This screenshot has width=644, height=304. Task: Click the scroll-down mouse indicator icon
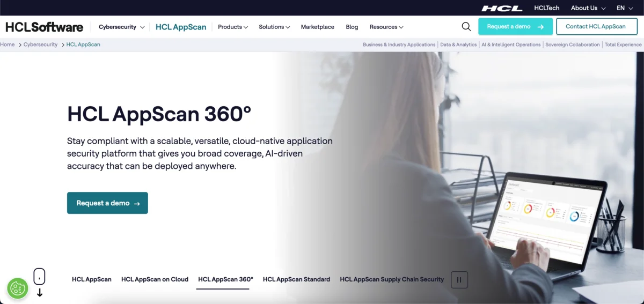coord(39,283)
